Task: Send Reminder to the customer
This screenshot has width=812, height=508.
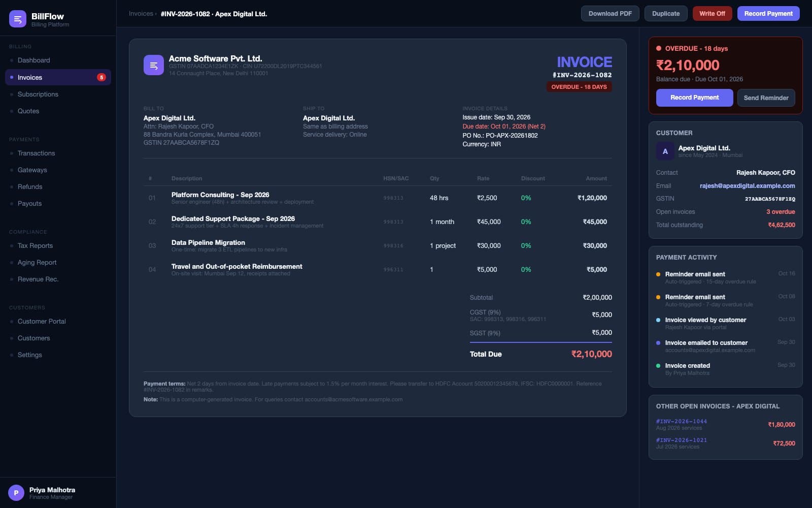Action: pyautogui.click(x=766, y=98)
